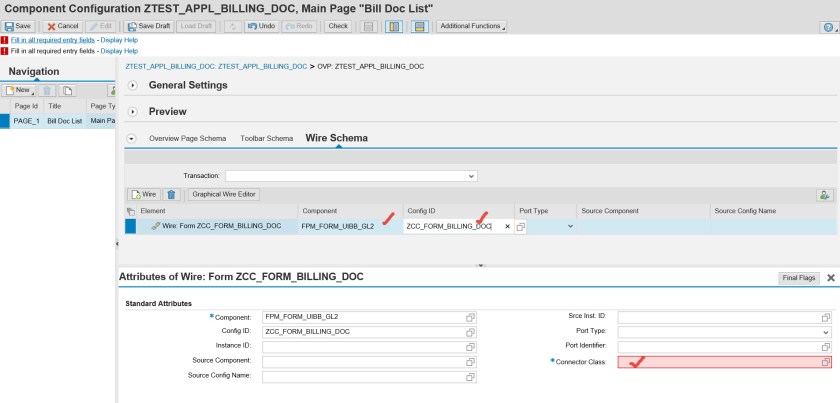The width and height of the screenshot is (840, 403).
Task: Select the wire row via row selector
Action: pos(130,227)
